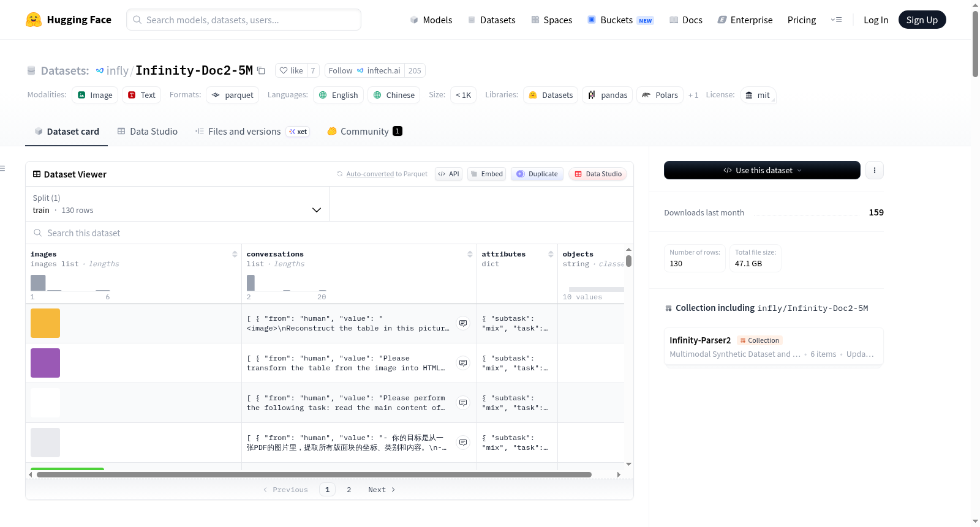This screenshot has width=980, height=527.
Task: Select the Datasets library tag
Action: pos(551,95)
